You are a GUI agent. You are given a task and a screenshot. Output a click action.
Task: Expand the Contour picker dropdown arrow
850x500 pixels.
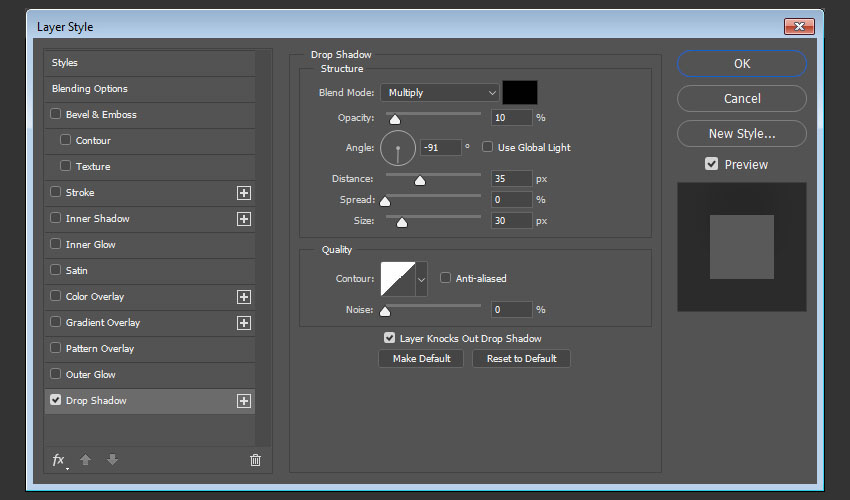[x=421, y=279]
